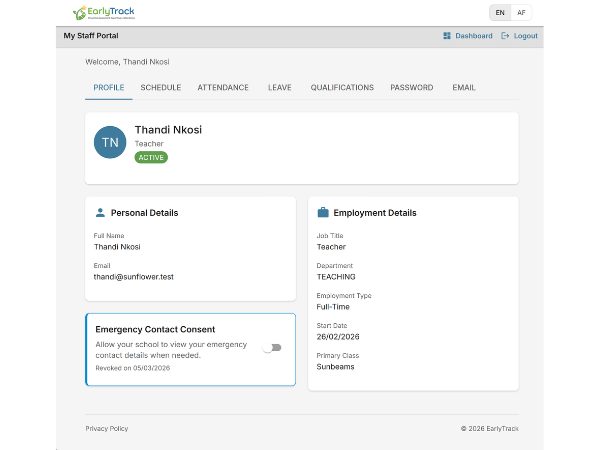Screen dimensions: 600x450
Task: Open the Schedule tab
Action: point(161,88)
